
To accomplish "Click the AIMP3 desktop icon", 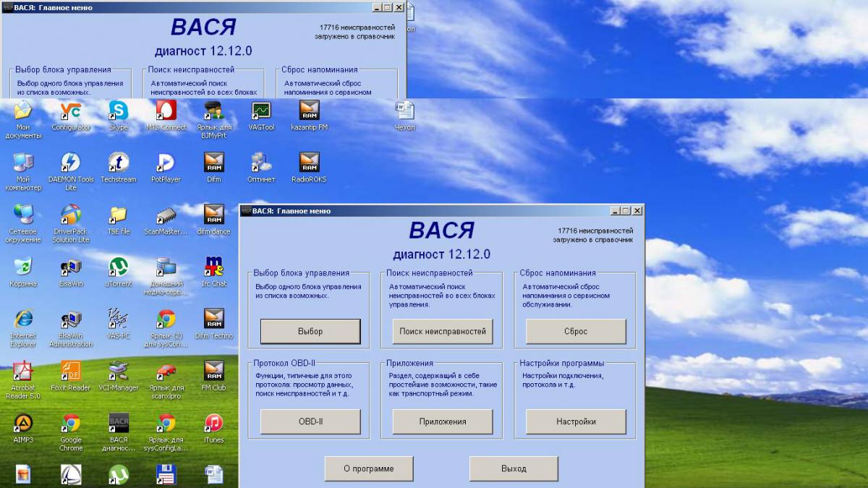I will tap(23, 427).
